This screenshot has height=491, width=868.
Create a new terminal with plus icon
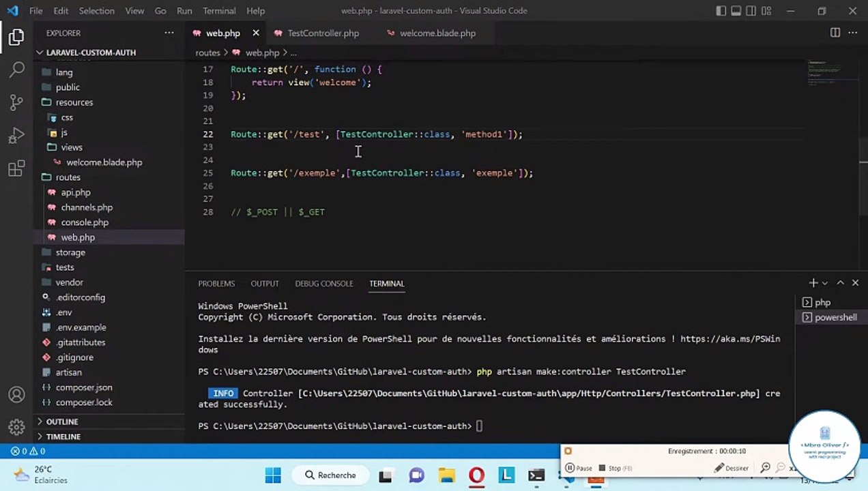[x=813, y=283]
